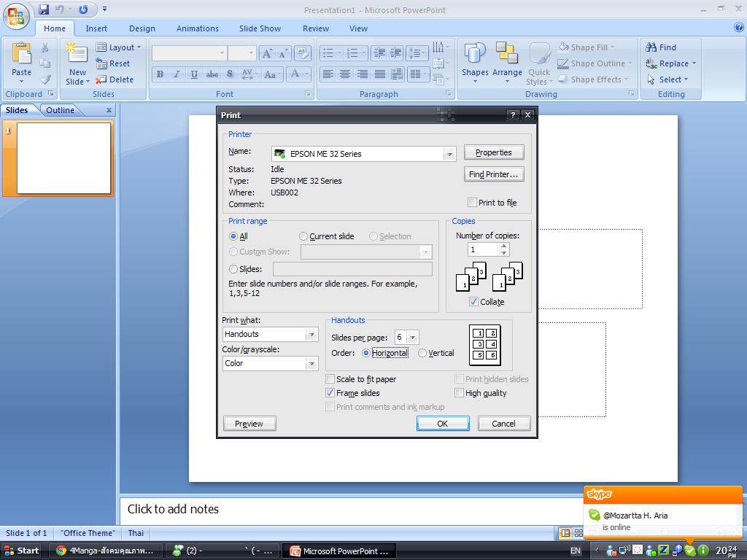This screenshot has height=560, width=747.
Task: Open the Slide Show ribbon tab
Action: pyautogui.click(x=260, y=28)
